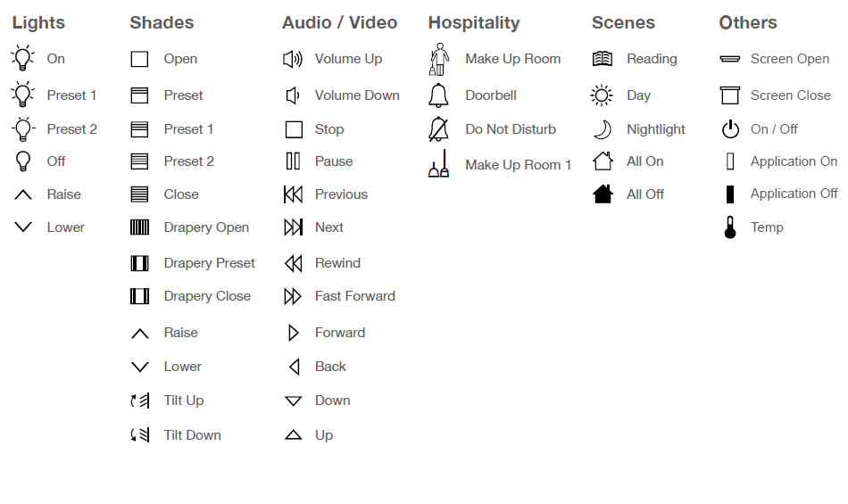Click the Audio / Video Down triangle
Screen dimensions: 848x504
293,401
